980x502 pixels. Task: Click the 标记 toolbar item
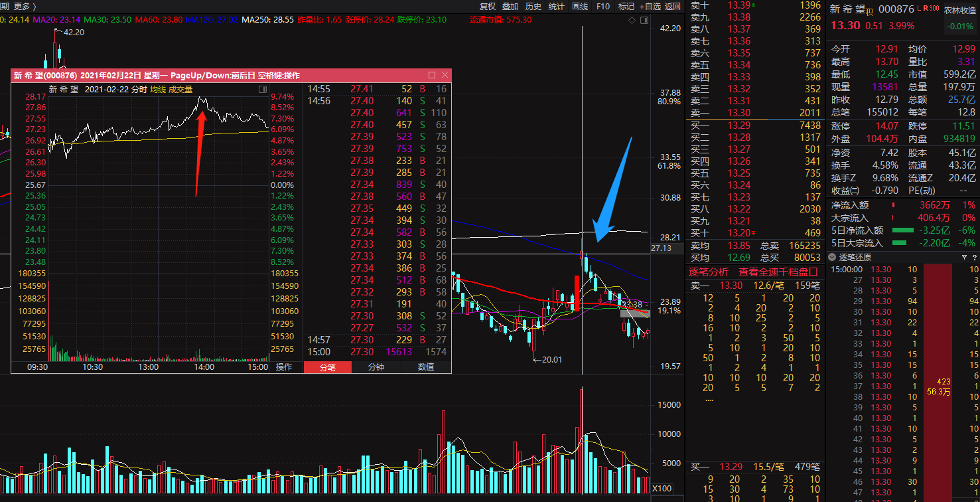pyautogui.click(x=626, y=6)
